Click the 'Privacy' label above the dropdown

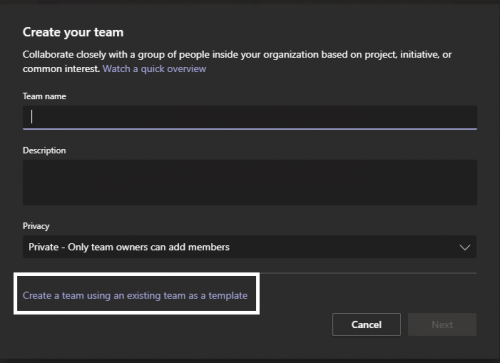[x=36, y=226]
